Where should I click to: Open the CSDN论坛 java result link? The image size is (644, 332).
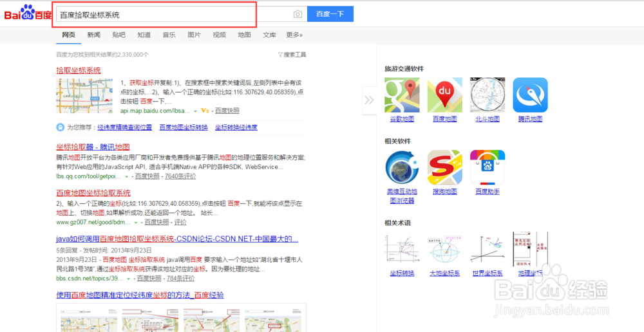pyautogui.click(x=177, y=239)
